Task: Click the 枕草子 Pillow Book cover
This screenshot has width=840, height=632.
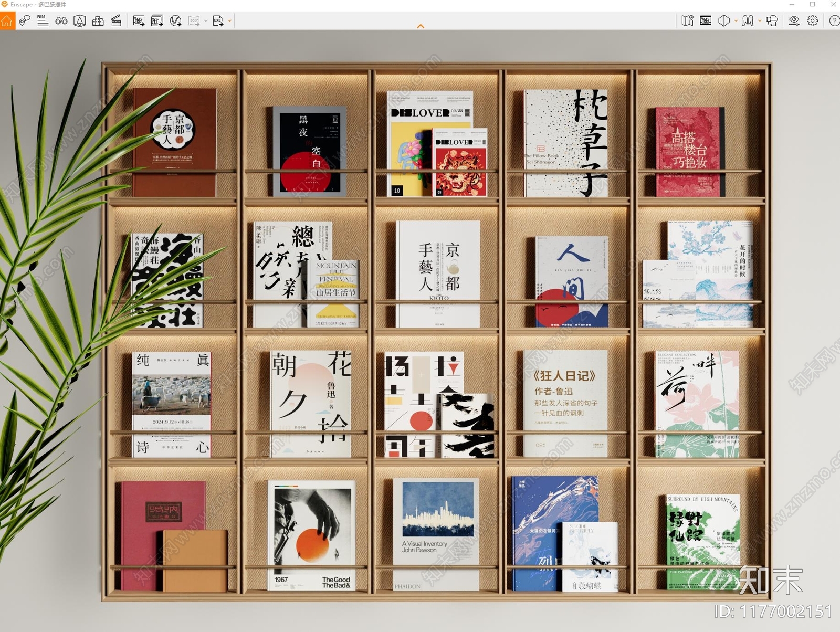Action: [x=566, y=143]
